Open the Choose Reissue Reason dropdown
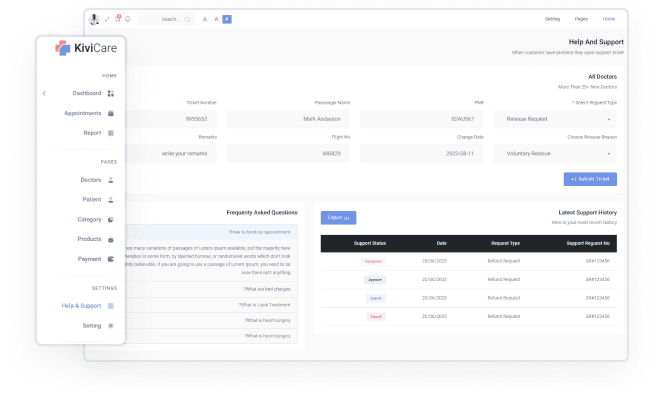This screenshot has width=662, height=400. pos(555,154)
